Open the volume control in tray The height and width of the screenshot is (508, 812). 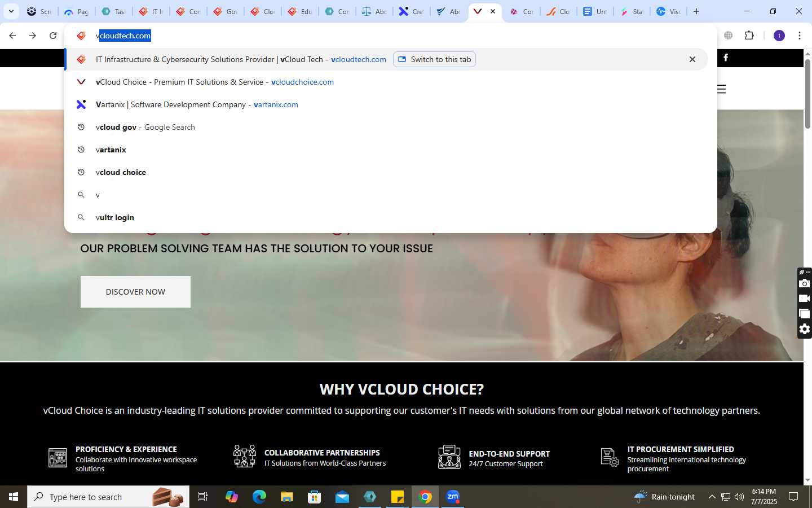(x=739, y=497)
